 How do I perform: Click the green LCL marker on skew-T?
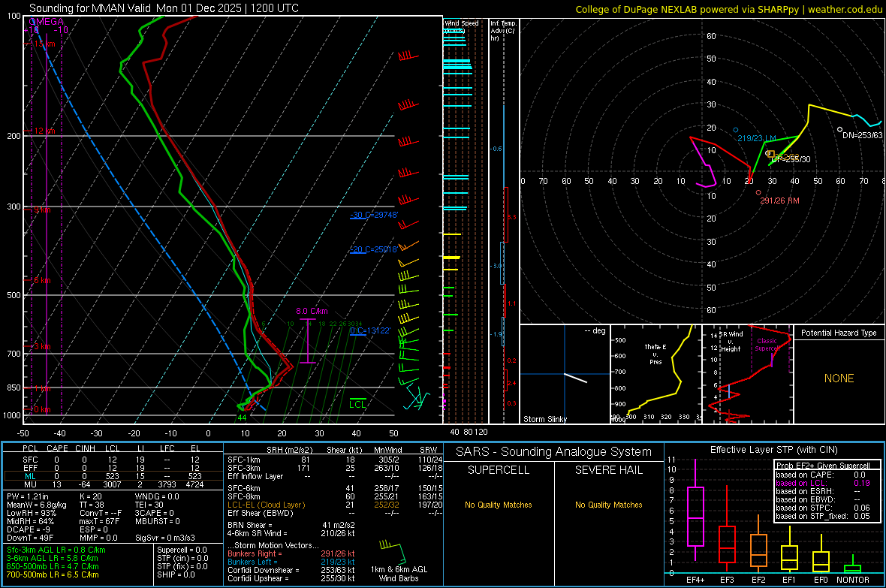357,404
